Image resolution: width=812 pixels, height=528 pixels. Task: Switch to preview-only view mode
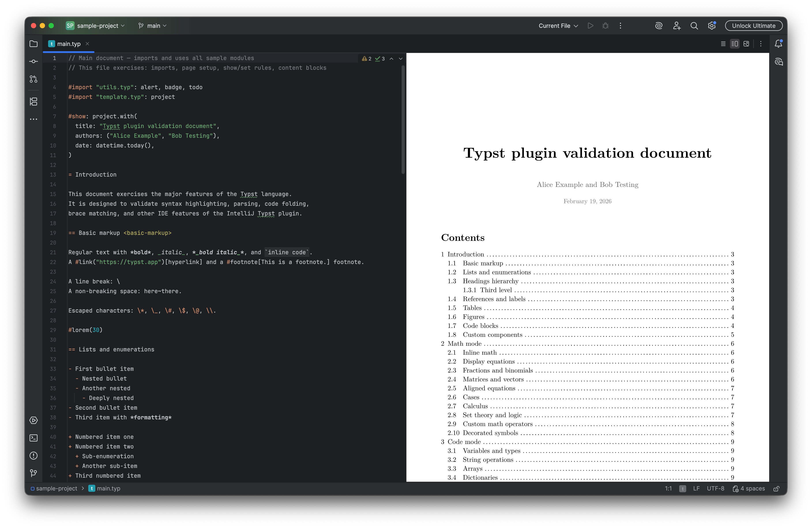click(746, 44)
